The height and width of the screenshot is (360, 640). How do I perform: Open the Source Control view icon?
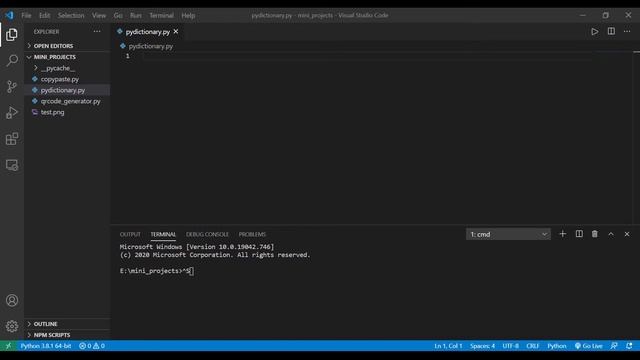tap(12, 87)
